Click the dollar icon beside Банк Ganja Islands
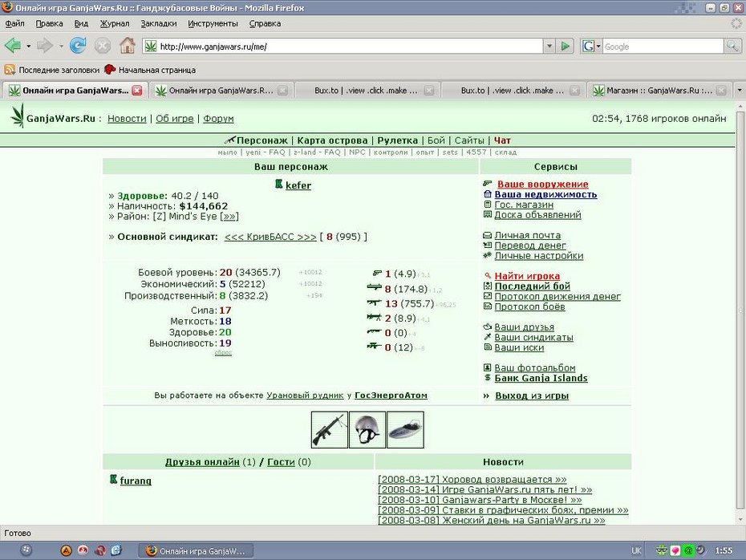This screenshot has width=746, height=560. click(x=487, y=377)
